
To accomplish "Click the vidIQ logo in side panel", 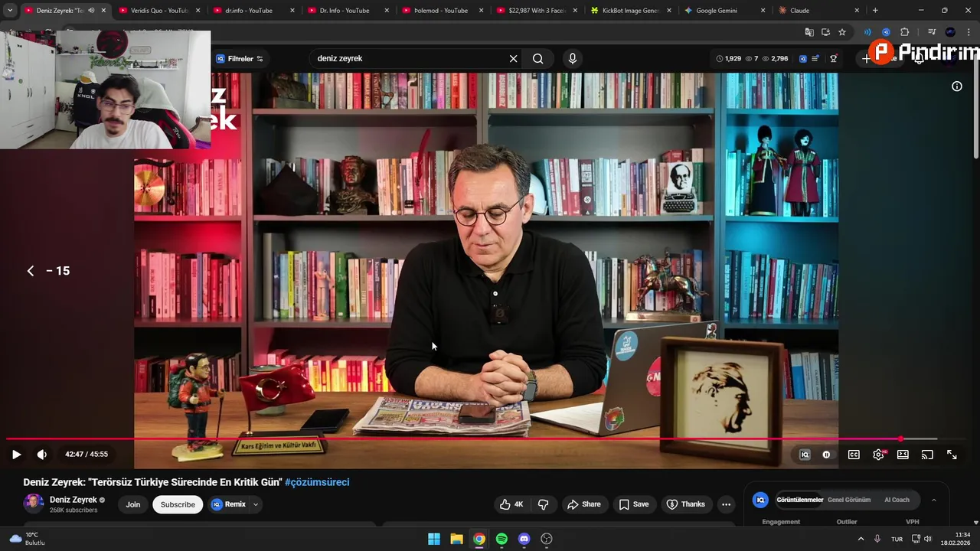I will (760, 500).
